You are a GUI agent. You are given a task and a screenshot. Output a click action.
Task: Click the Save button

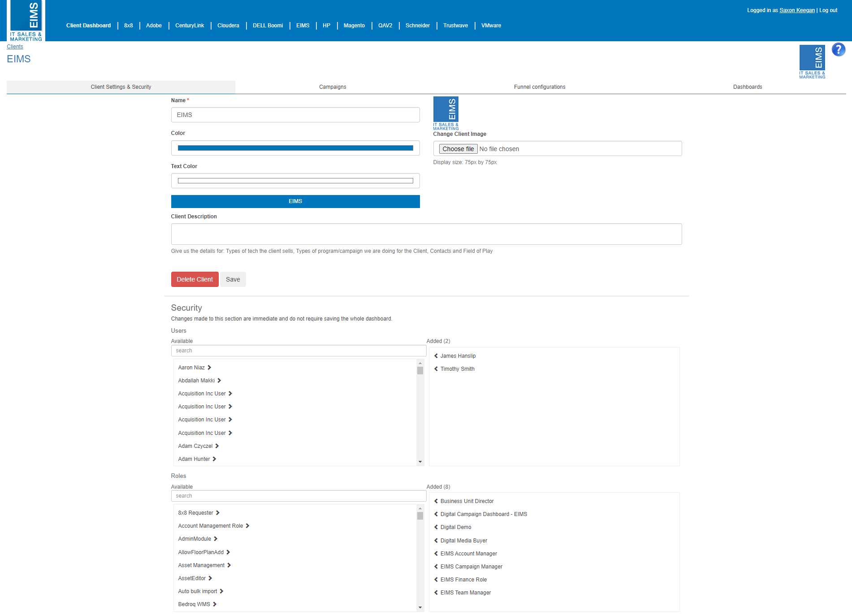point(233,279)
